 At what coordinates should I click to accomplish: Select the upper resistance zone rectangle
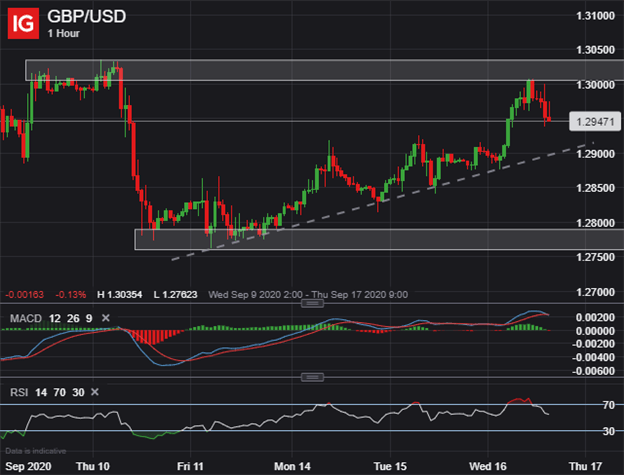click(324, 70)
